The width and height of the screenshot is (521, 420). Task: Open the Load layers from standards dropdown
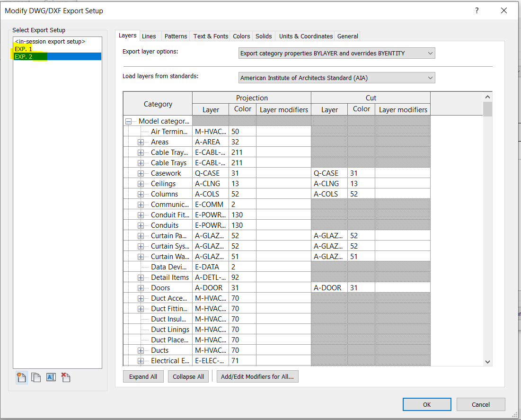(x=430, y=77)
